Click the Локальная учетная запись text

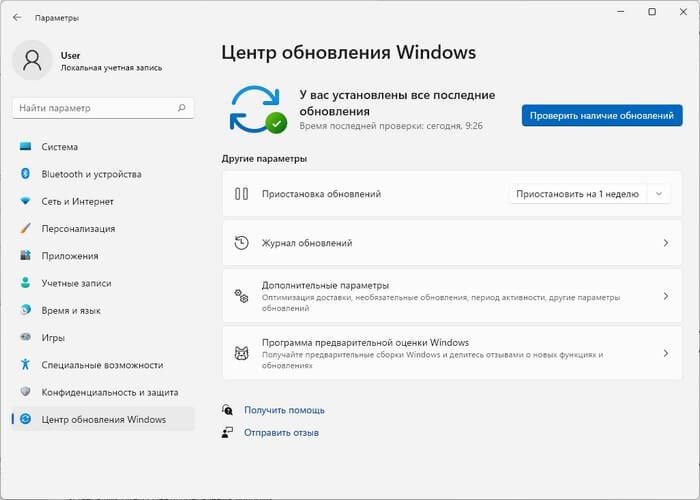pyautogui.click(x=111, y=68)
